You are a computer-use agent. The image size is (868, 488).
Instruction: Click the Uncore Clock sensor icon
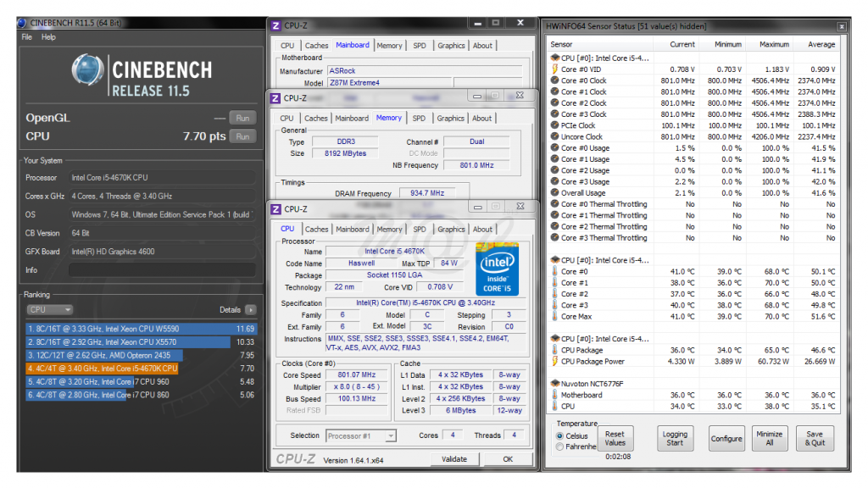tap(554, 136)
